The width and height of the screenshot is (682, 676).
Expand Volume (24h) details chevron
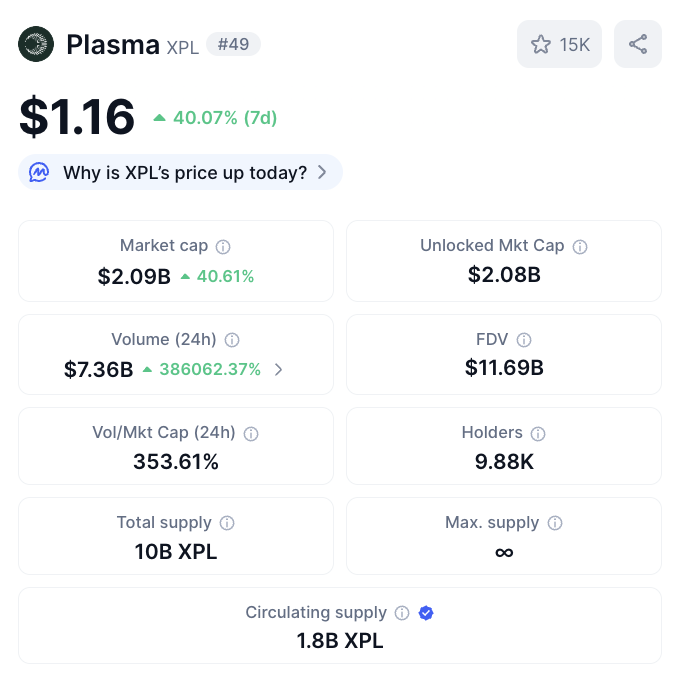[279, 369]
